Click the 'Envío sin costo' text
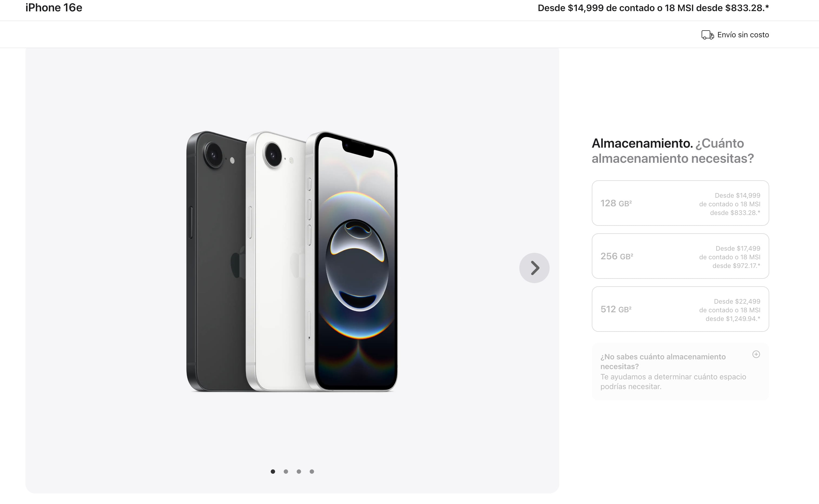819x504 pixels. coord(743,35)
